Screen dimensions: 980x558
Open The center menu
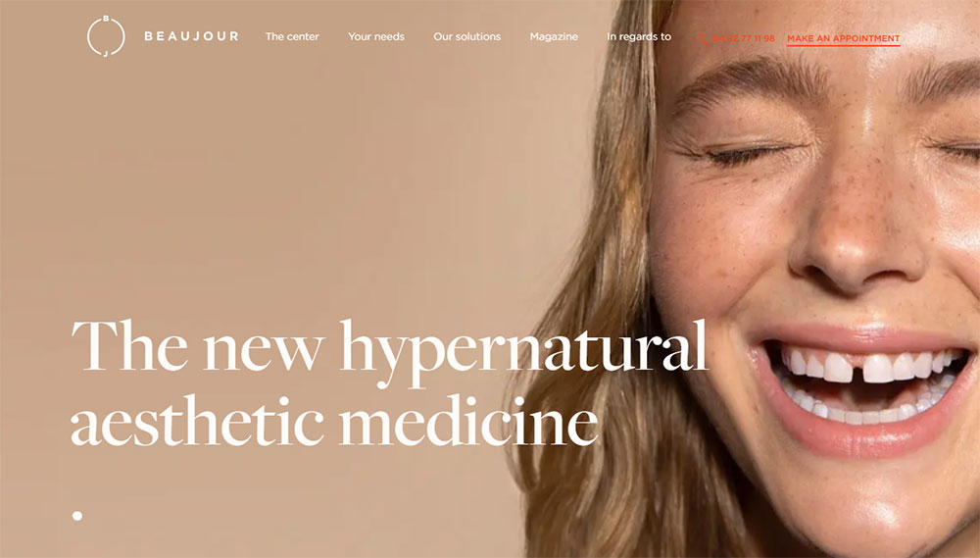tap(292, 36)
